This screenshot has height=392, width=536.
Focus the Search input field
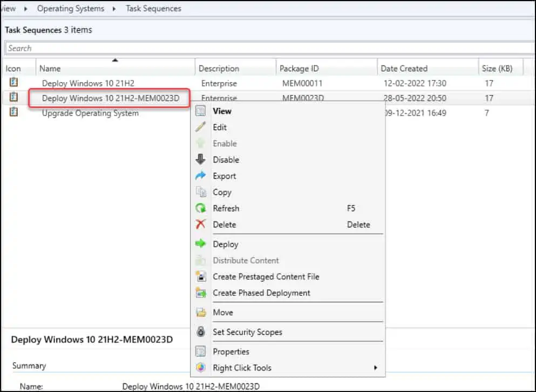(270, 48)
